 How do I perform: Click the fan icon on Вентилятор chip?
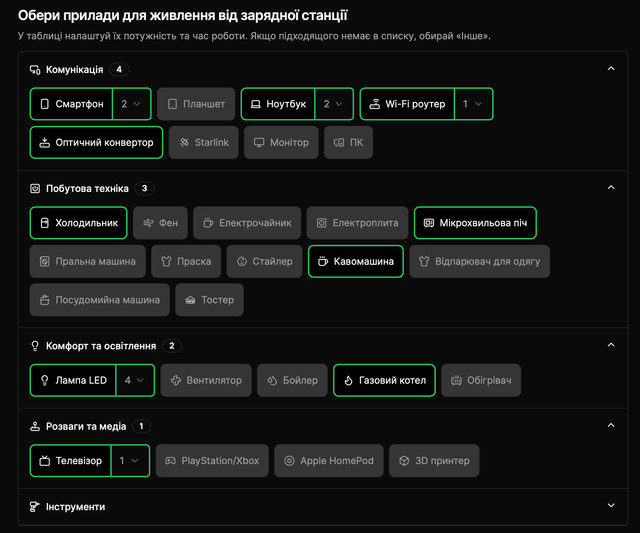coord(176,381)
